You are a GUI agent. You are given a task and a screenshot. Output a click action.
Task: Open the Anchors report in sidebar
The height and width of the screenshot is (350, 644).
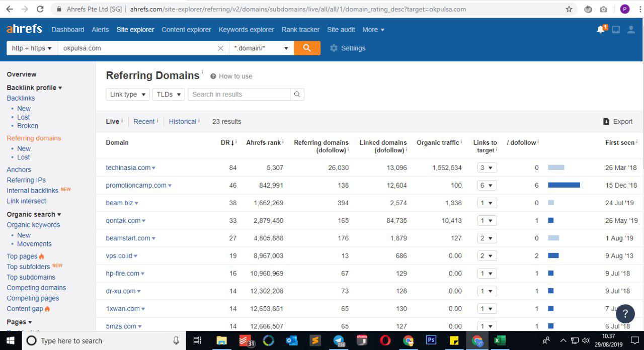[x=19, y=169]
